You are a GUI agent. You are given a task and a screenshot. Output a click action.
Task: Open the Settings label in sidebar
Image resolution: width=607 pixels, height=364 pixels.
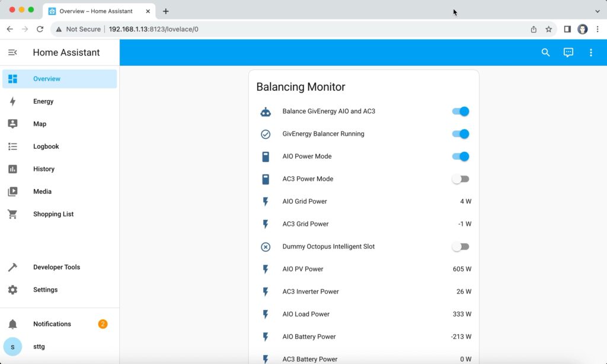(x=45, y=290)
